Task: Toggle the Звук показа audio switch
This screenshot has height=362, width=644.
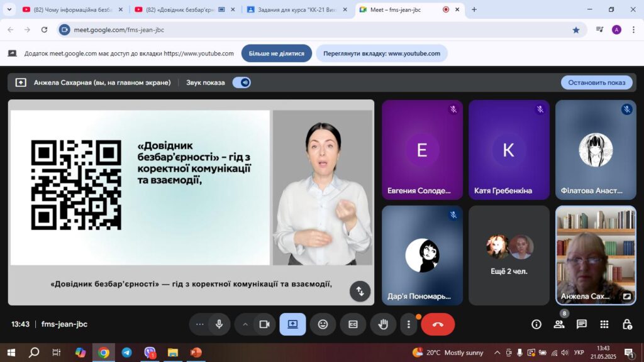Action: [x=241, y=82]
